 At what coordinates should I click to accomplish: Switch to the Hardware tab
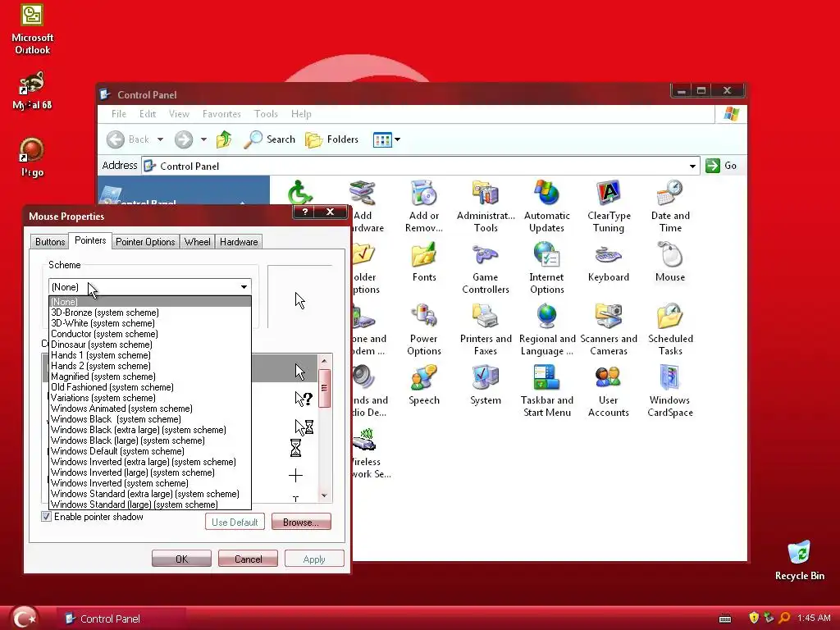239,242
